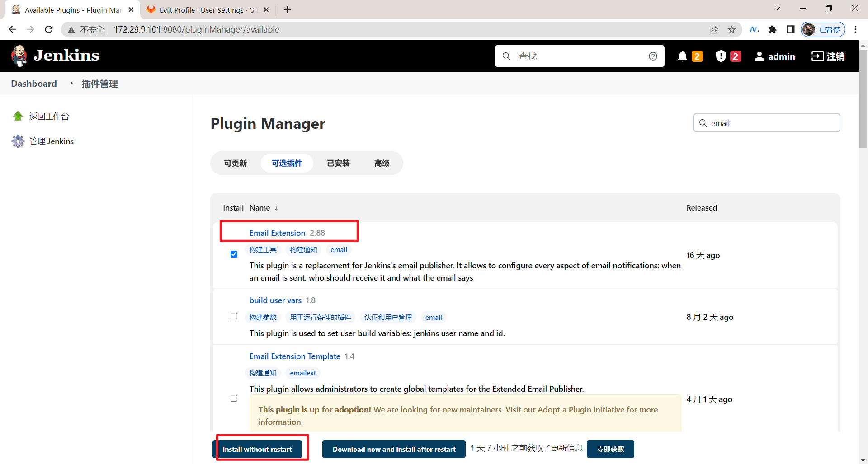Click email tag under Email Extension
The image size is (868, 464).
point(339,250)
